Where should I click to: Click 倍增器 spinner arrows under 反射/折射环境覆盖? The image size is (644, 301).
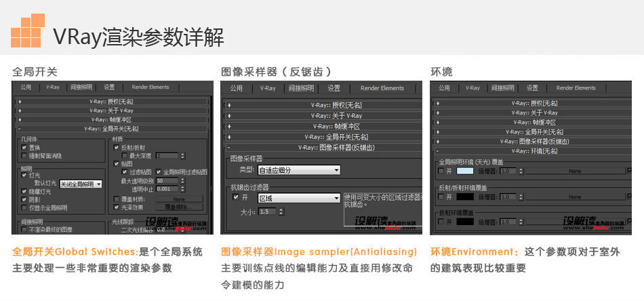521,197
